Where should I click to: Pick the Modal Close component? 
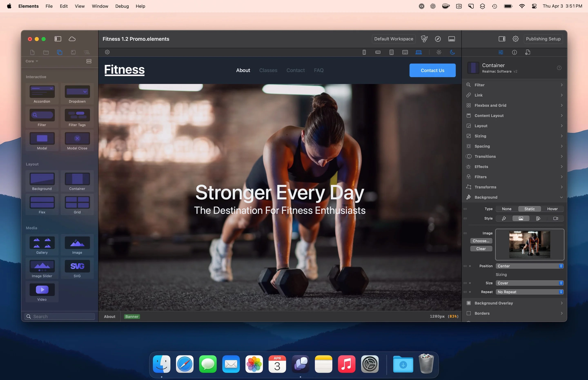77,141
